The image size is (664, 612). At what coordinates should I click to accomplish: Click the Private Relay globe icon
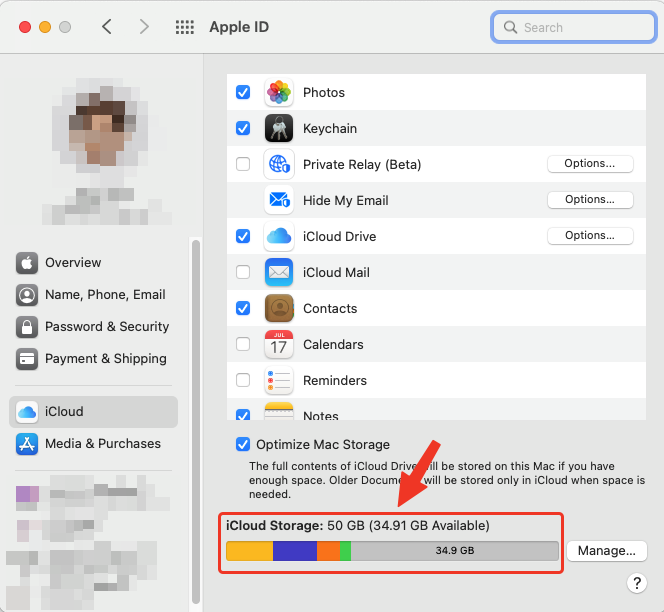pos(279,164)
